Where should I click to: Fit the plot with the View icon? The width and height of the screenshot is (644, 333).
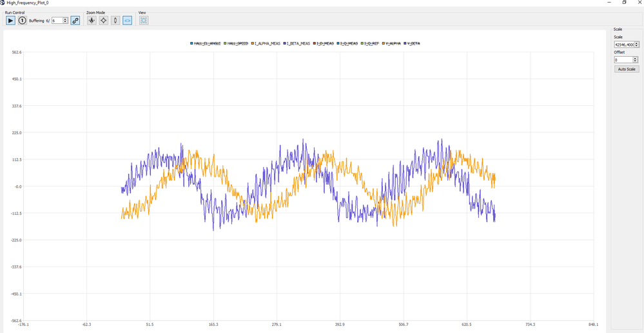(x=144, y=20)
